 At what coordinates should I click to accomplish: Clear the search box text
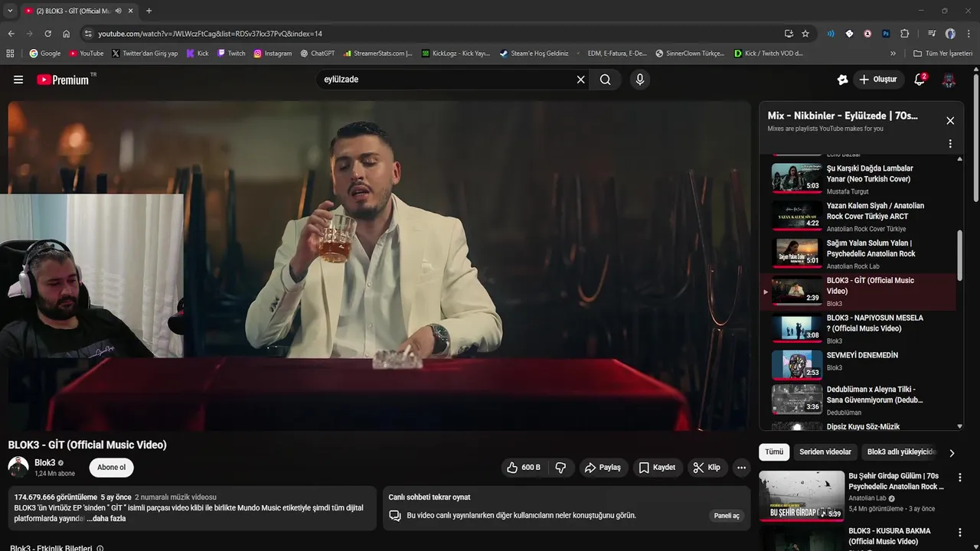click(580, 80)
